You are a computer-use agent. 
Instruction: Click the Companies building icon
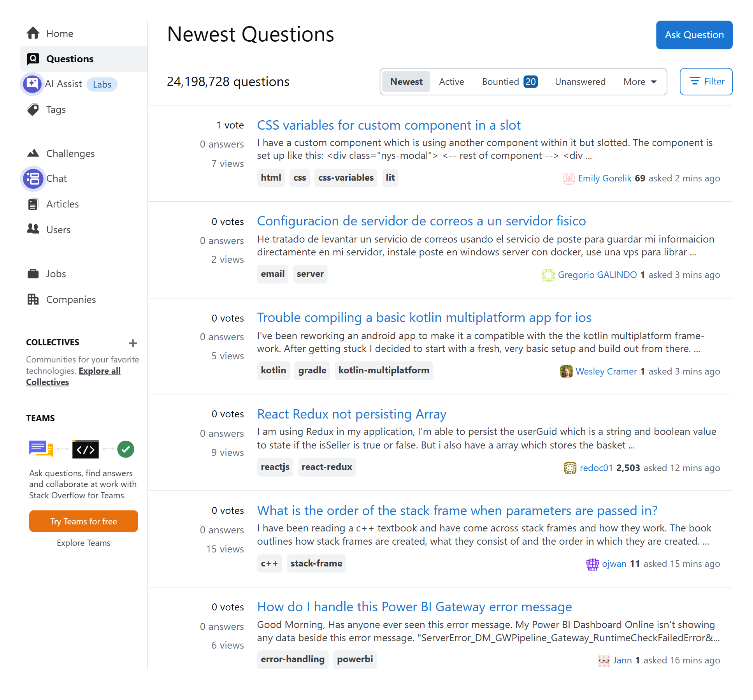tap(33, 299)
